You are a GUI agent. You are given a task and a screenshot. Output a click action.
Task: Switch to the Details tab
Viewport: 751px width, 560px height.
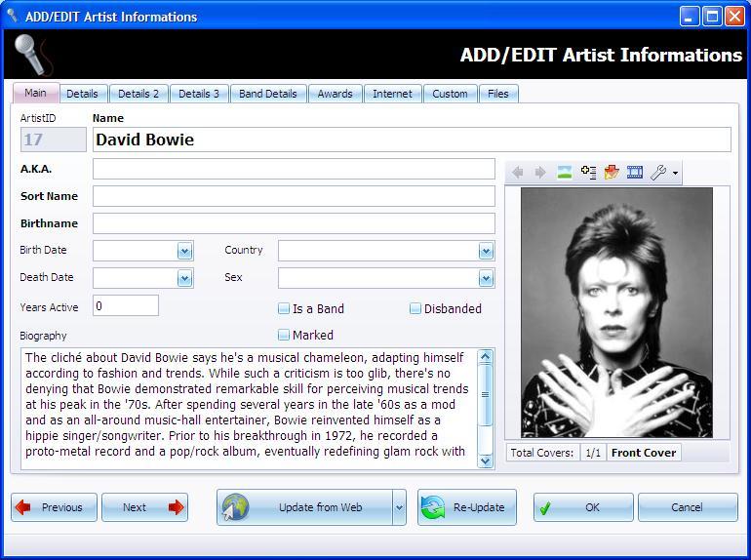(x=82, y=94)
